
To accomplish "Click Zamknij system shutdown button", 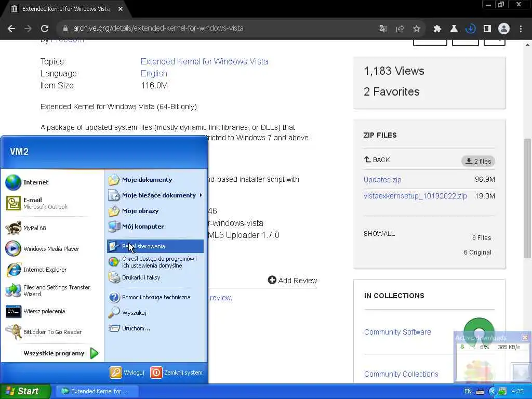I will click(176, 373).
